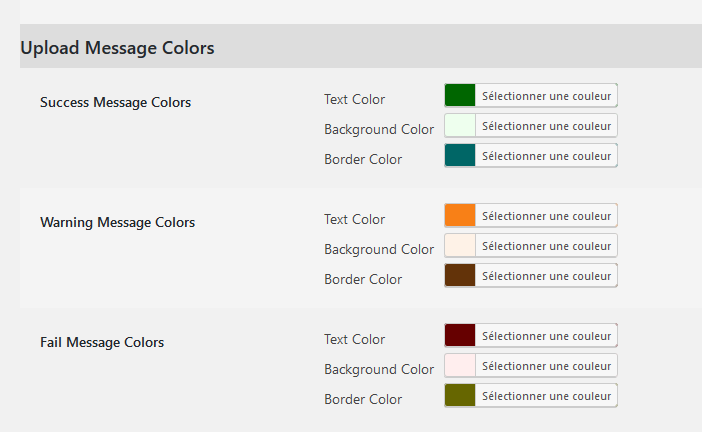Click 'Sélectionner une couleur' for Warning Background Color
This screenshot has height=432, width=702.
(546, 246)
